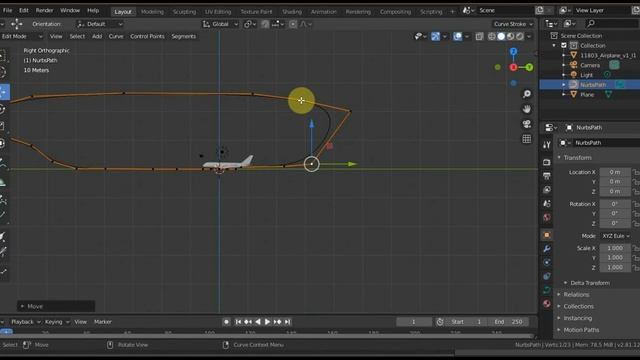The width and height of the screenshot is (640, 360).
Task: Open the Render properties tab
Action: click(x=547, y=162)
